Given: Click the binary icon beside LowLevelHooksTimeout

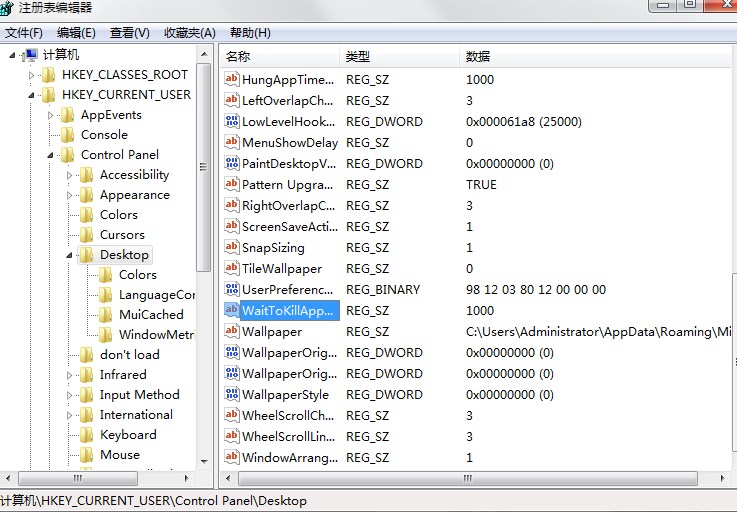Looking at the screenshot, I should [x=232, y=121].
